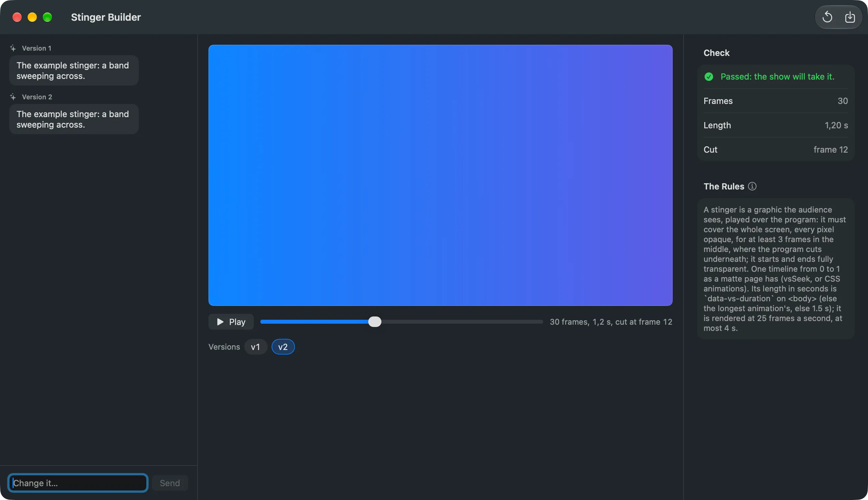Click the Send button
The height and width of the screenshot is (500, 868).
point(170,483)
